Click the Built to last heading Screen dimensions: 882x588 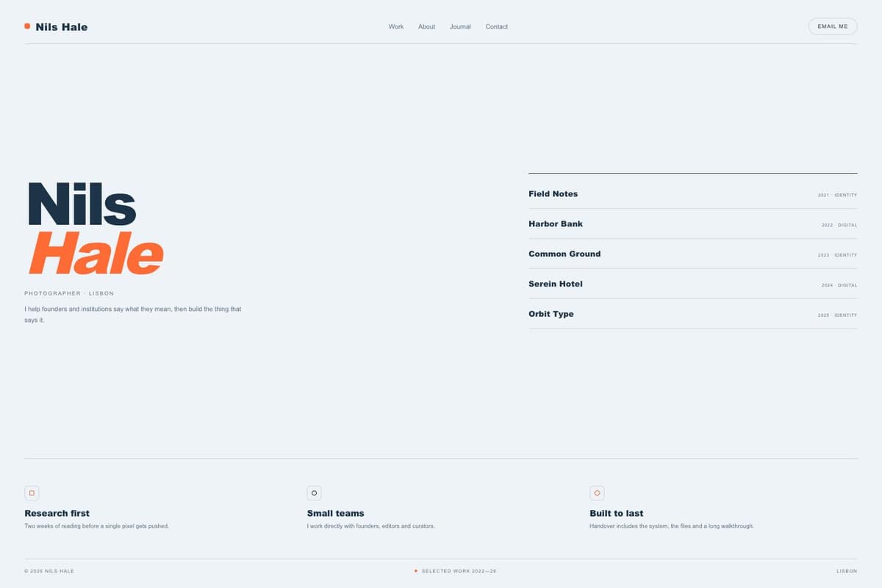(616, 514)
